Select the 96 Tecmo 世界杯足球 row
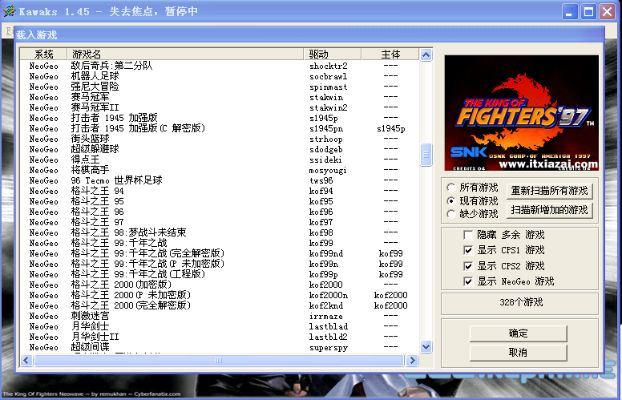This screenshot has height=400, width=622. [219, 181]
